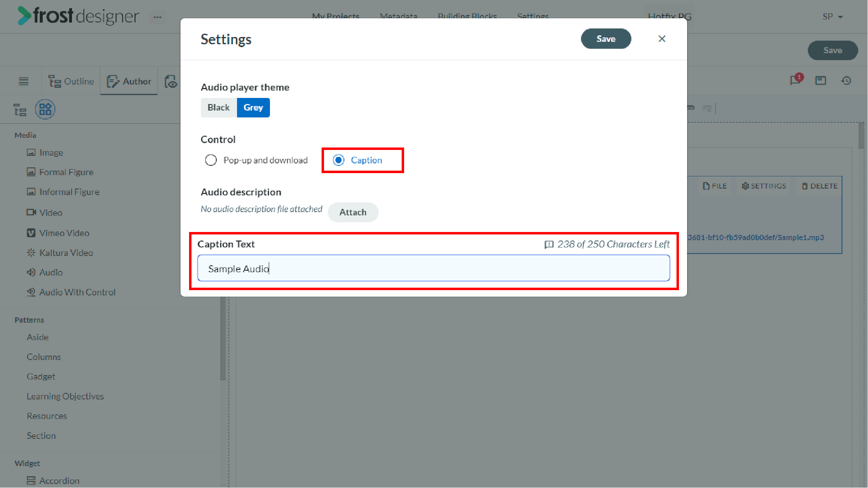This screenshot has height=488, width=868.
Task: Click Attach for audio description file
Action: (x=353, y=212)
